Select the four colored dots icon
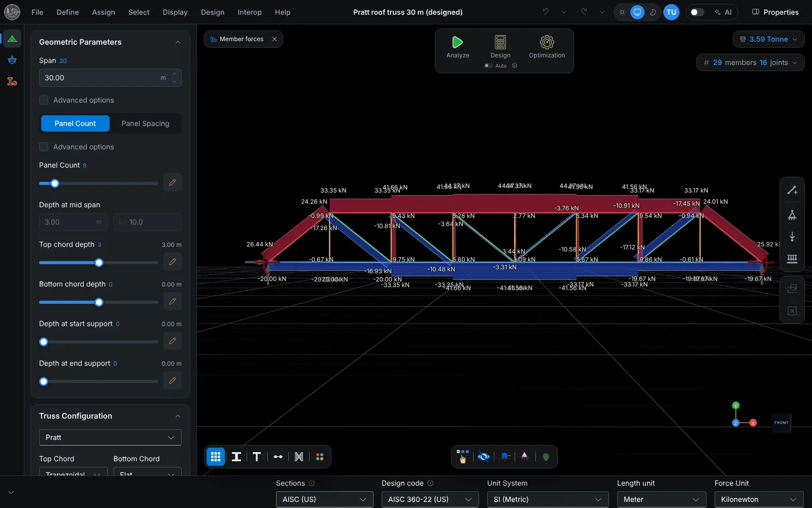The width and height of the screenshot is (812, 508). click(320, 457)
